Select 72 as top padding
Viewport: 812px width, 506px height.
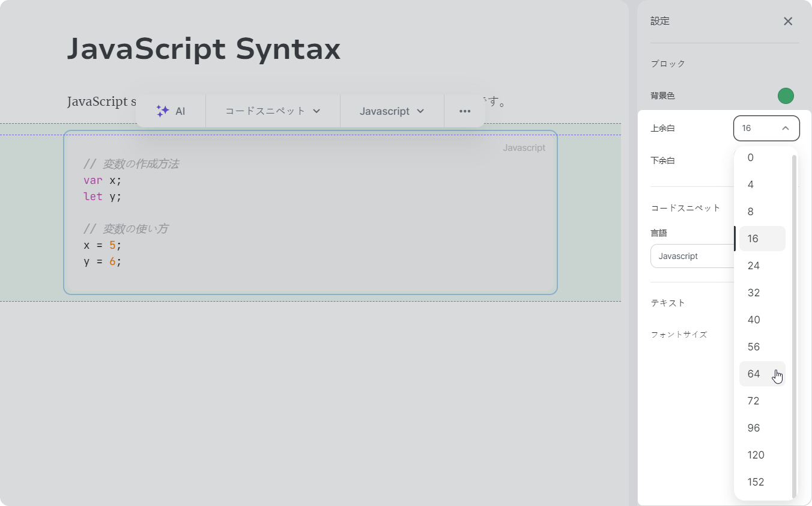coord(762,401)
